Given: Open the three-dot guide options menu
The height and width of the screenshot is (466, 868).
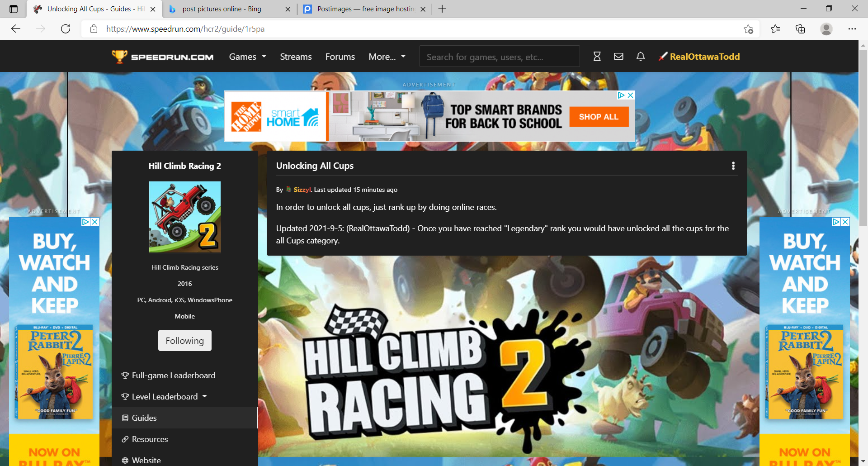Looking at the screenshot, I should tap(733, 166).
